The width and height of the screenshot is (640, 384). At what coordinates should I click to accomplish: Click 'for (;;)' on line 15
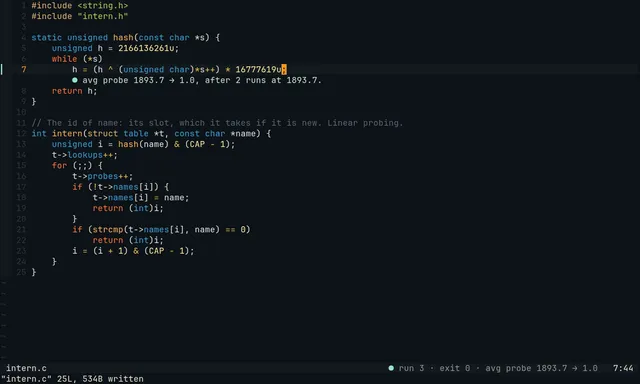[x=72, y=165]
